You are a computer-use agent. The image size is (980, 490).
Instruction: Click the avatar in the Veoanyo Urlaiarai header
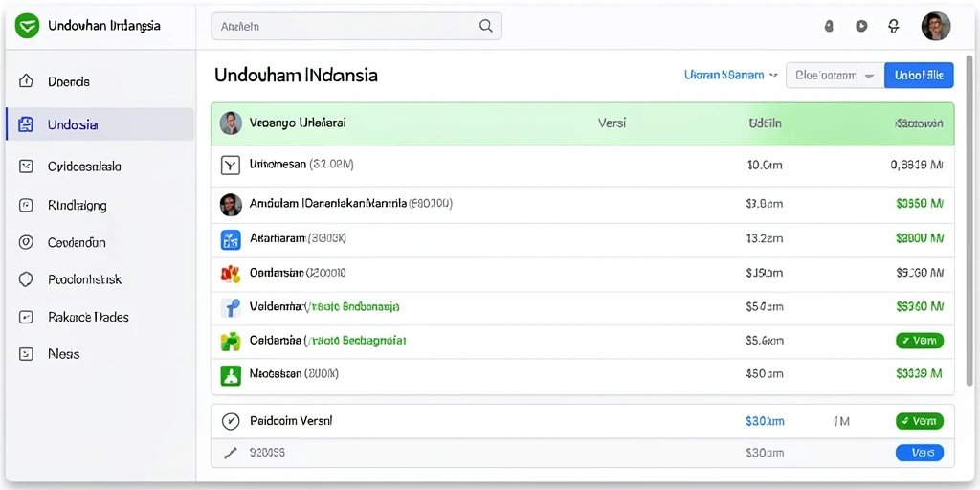(231, 123)
